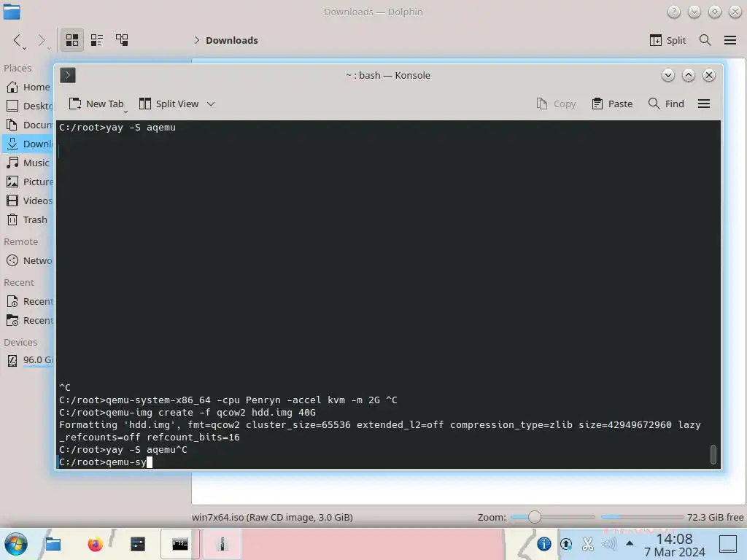Click the Dolphin zoom slider handle
747x560 pixels.
535,517
